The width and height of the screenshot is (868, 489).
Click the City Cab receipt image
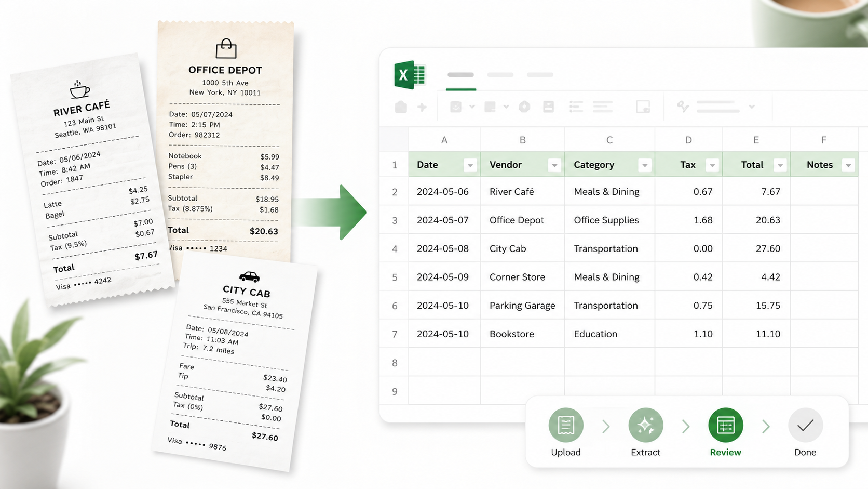point(236,362)
